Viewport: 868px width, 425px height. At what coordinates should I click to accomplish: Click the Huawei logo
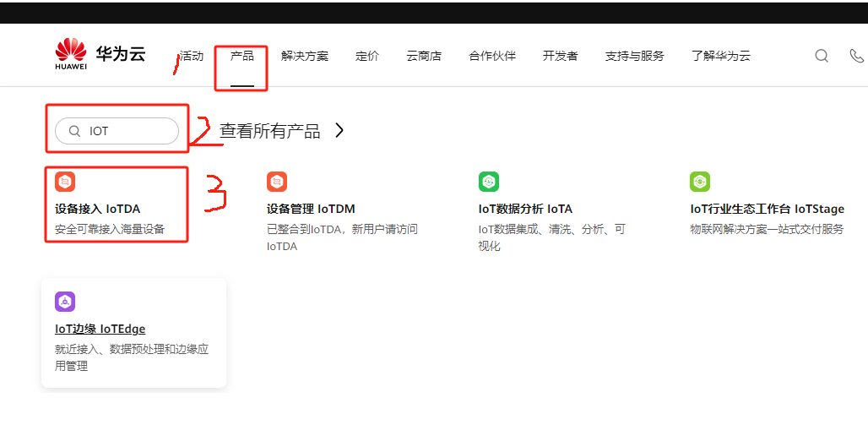pos(71,54)
